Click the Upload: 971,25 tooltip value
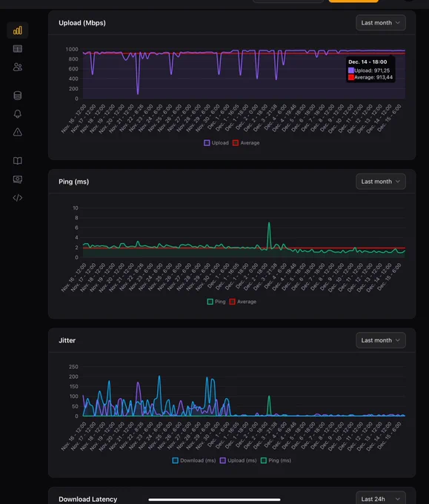 (369, 70)
